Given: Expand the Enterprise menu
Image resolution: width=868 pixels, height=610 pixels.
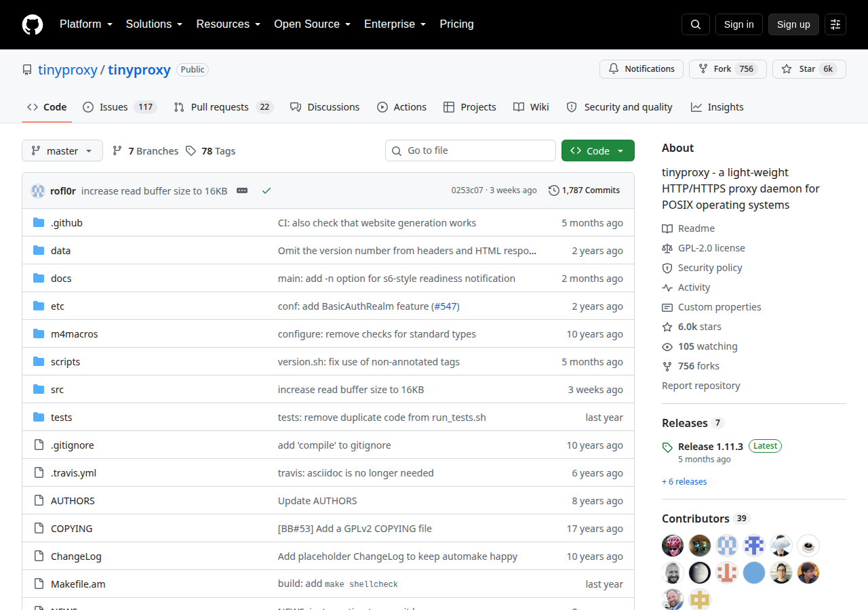Looking at the screenshot, I should (395, 24).
